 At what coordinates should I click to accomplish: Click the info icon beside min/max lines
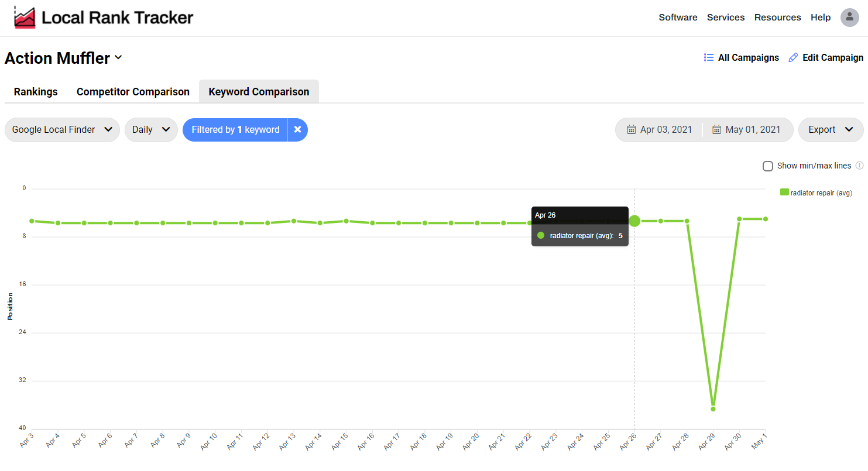[x=859, y=166]
